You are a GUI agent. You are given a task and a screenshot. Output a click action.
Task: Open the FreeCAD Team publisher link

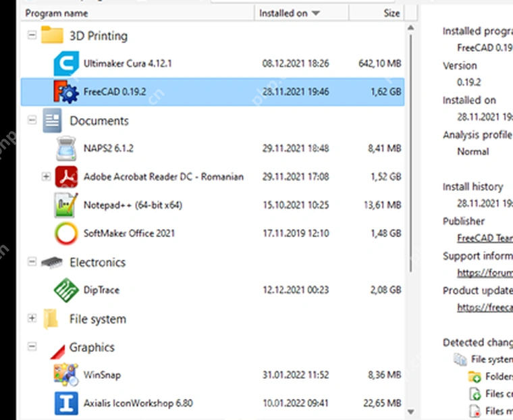pos(485,238)
